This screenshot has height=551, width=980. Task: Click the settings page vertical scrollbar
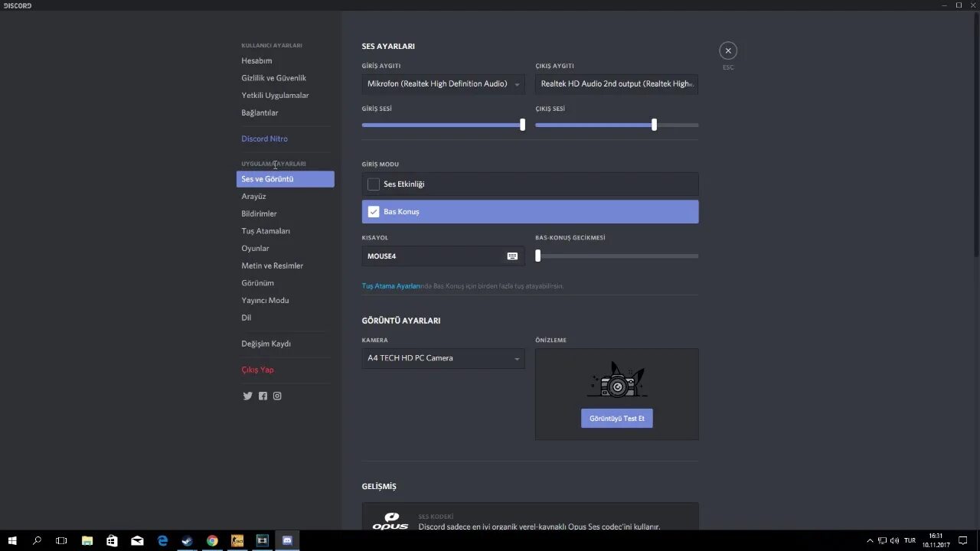click(x=976, y=135)
